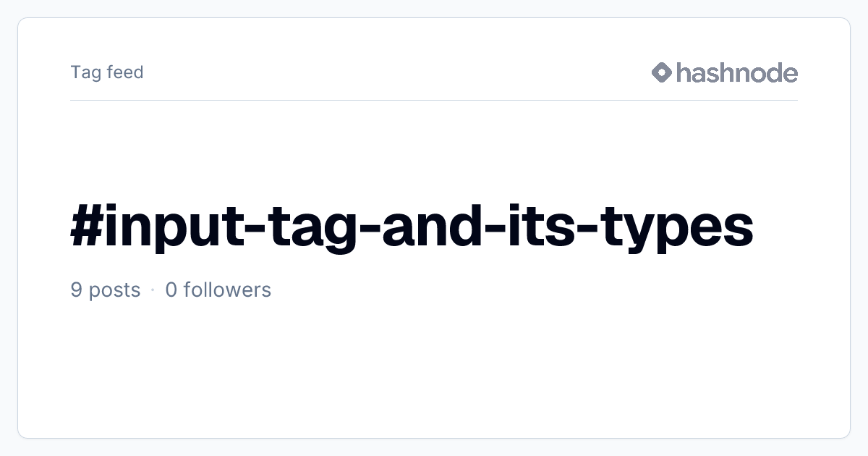Open the hashnode wordmark text
Viewport: 868px width, 456px height.
tap(737, 72)
